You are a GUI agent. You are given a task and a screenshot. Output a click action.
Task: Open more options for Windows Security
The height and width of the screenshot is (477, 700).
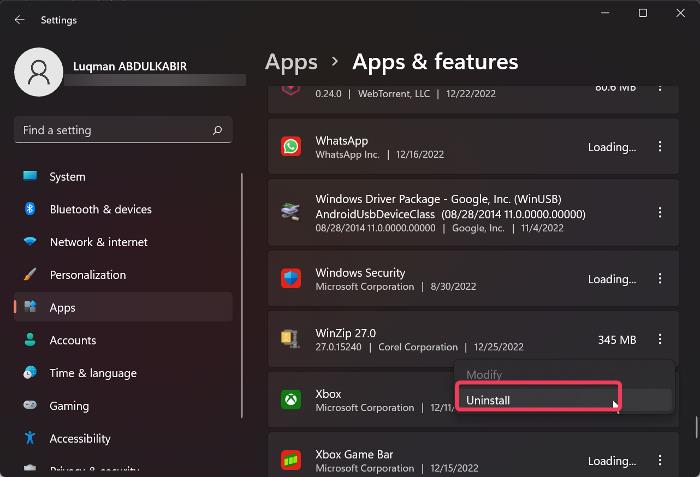click(x=660, y=279)
